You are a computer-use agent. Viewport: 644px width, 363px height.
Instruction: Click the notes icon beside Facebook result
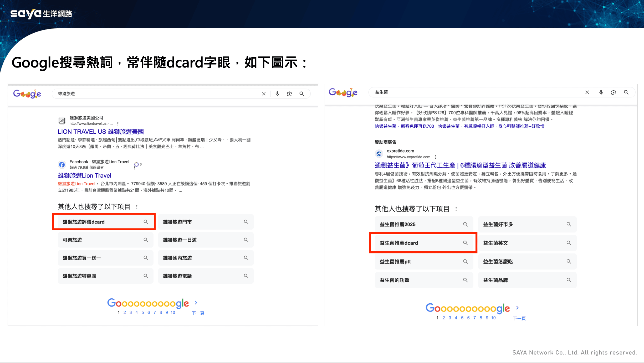tap(136, 165)
